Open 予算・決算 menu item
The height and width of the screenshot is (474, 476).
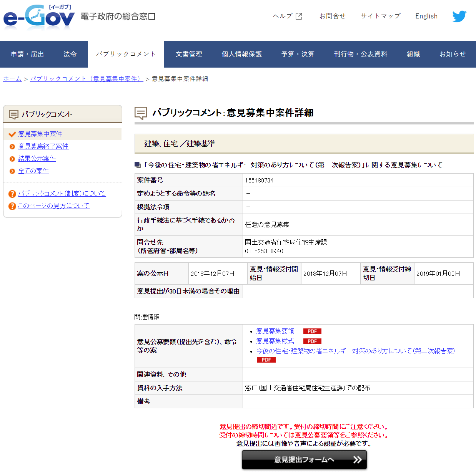point(298,54)
